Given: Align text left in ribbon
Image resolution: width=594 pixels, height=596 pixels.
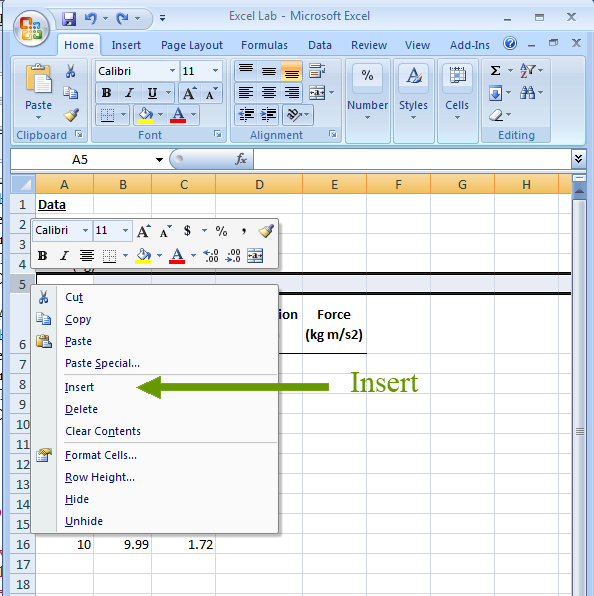Looking at the screenshot, I should pos(246,93).
